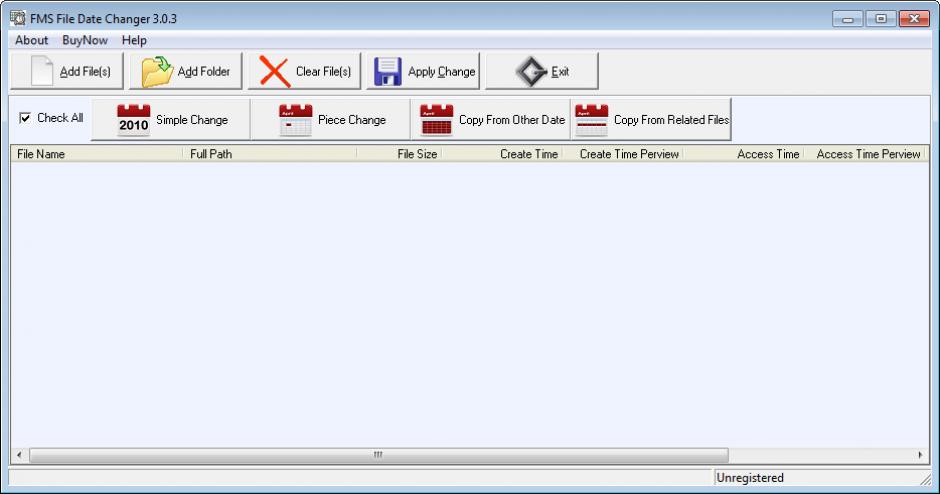The height and width of the screenshot is (494, 940).
Task: Click the horizontal scrollbar thumb
Action: click(379, 455)
